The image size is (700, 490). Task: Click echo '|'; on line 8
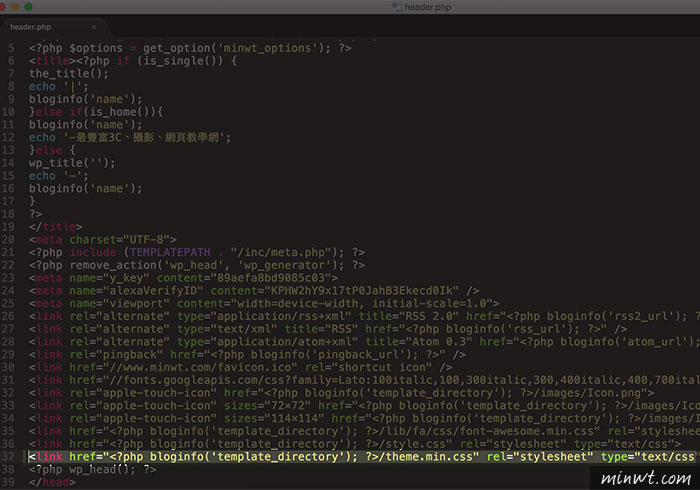[59, 86]
